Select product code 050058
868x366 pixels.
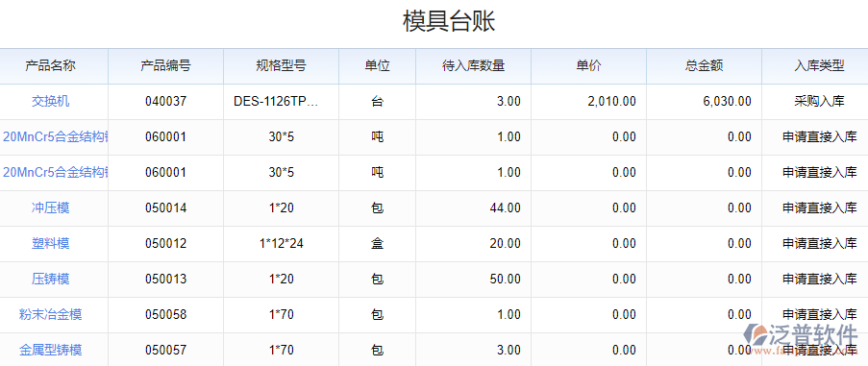tap(166, 314)
